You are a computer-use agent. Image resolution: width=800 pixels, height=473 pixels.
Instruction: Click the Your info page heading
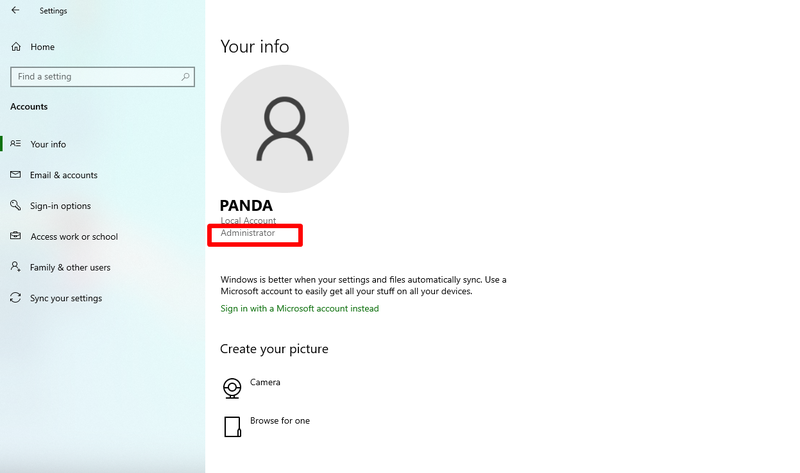(255, 46)
